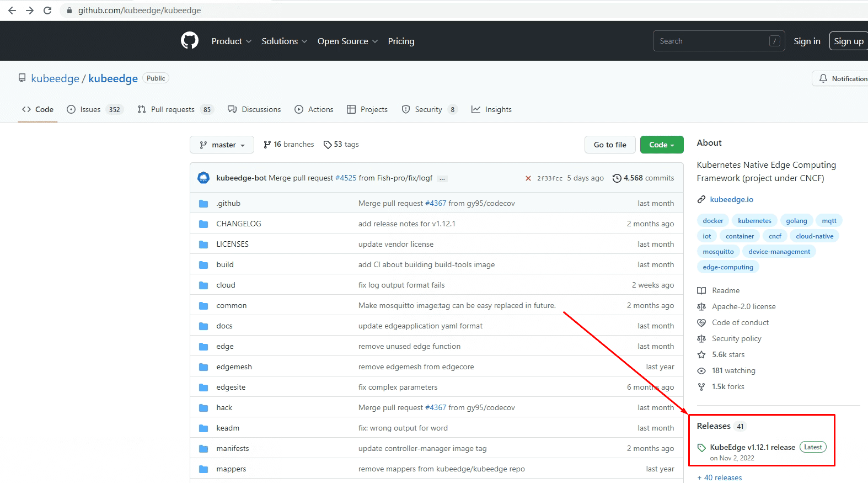Switch to the Discussions tab
The width and height of the screenshot is (868, 483).
(254, 109)
